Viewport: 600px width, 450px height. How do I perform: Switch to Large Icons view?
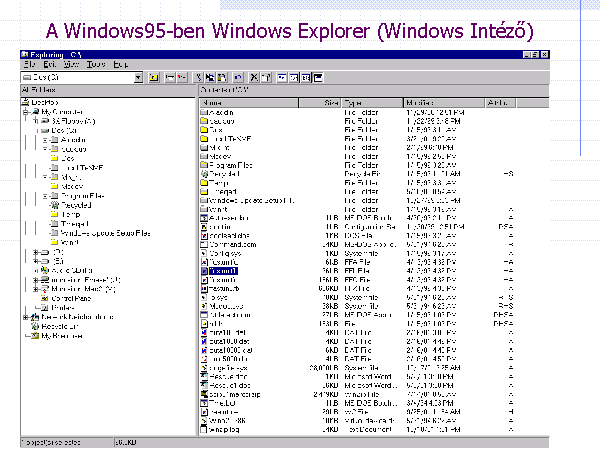282,77
